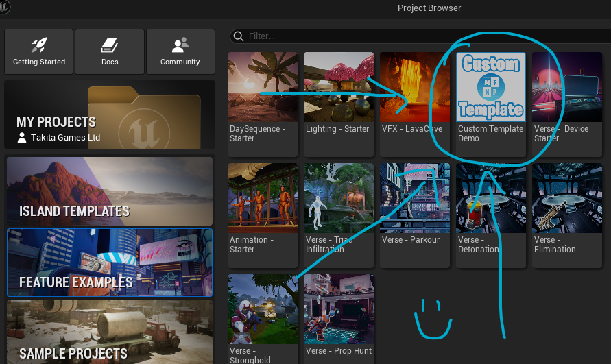Viewport: 611px width, 364px height.
Task: Click the Verse - Parkour caption text
Action: click(411, 240)
